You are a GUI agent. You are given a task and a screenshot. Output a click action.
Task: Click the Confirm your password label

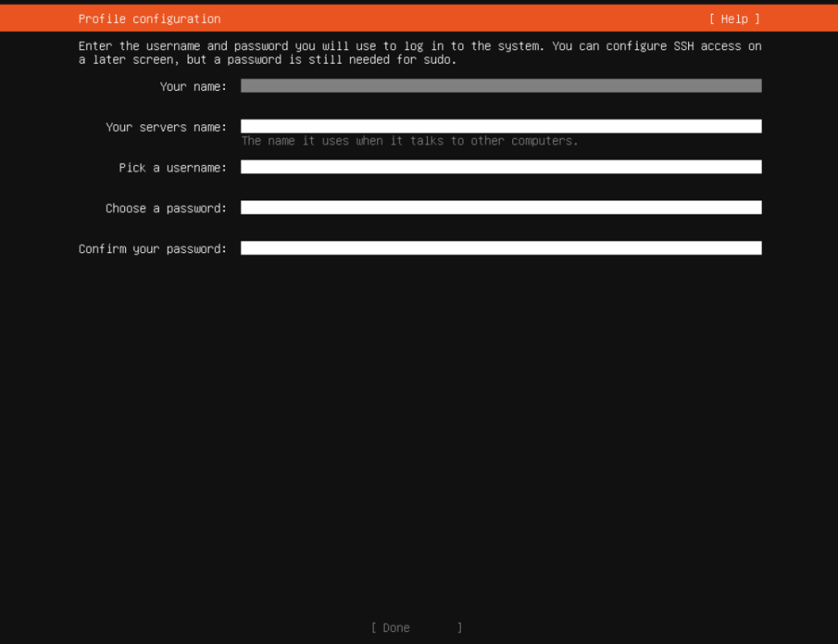(152, 248)
